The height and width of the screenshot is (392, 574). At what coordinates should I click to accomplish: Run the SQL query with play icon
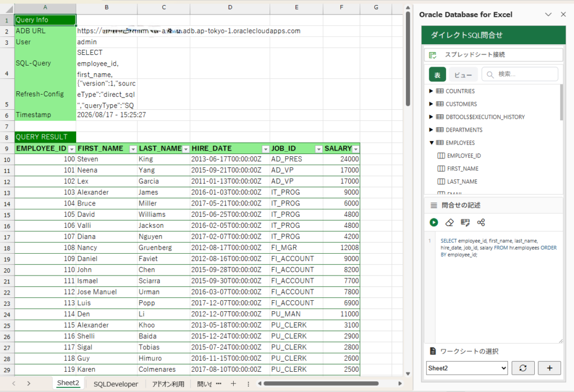[434, 222]
